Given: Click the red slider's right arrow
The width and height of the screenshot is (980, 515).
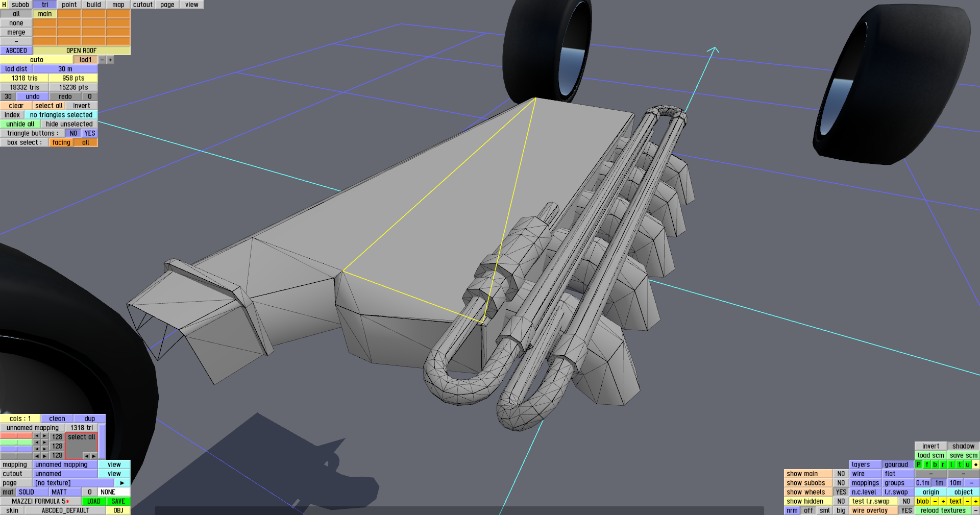Looking at the screenshot, I should (x=45, y=436).
